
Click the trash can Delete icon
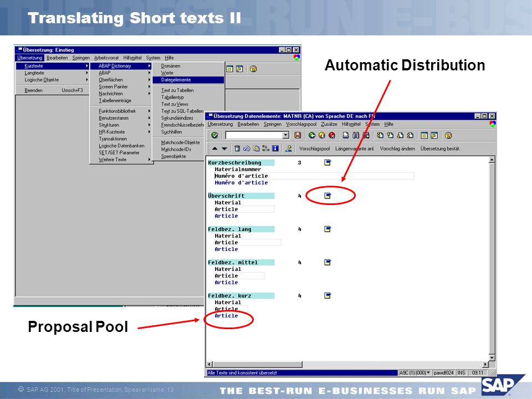(x=237, y=149)
